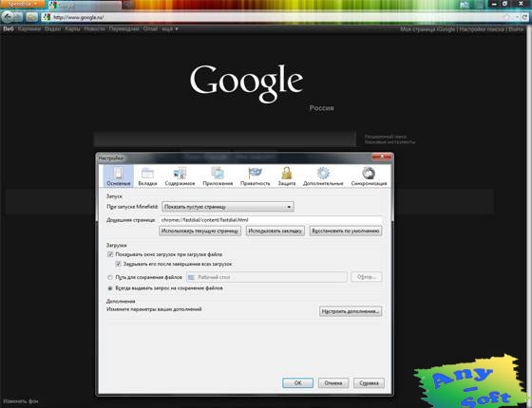Image resolution: width=532 pixels, height=408 pixels.
Task: Click the yellow toolbar button beside the navigation arrows
Action: click(31, 17)
